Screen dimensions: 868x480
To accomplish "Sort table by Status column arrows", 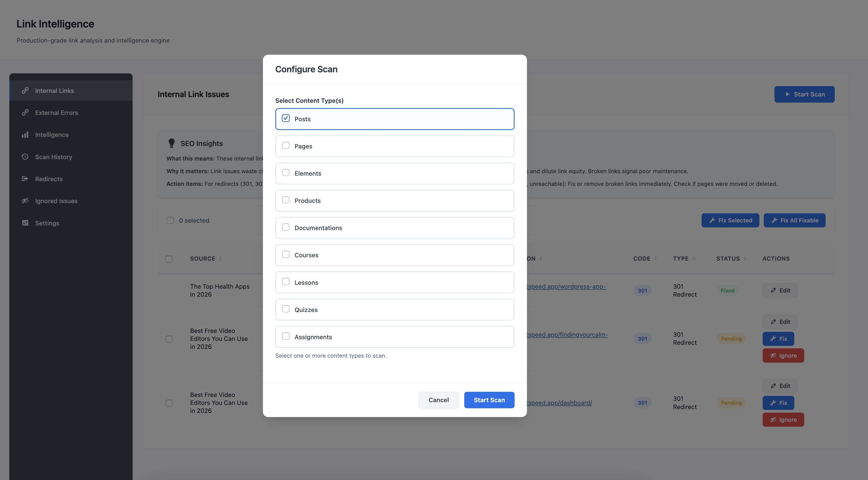I will (745, 259).
